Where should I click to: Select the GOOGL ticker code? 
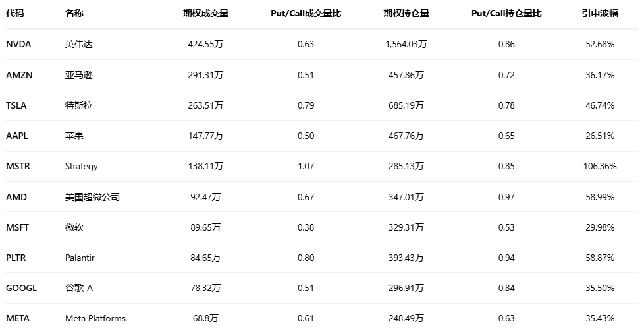[21, 288]
